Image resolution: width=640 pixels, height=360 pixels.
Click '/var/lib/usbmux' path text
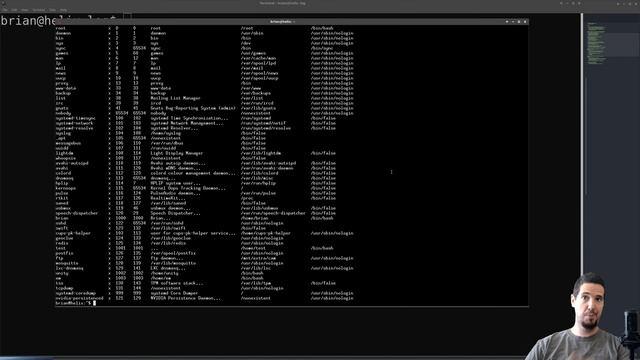(x=260, y=208)
